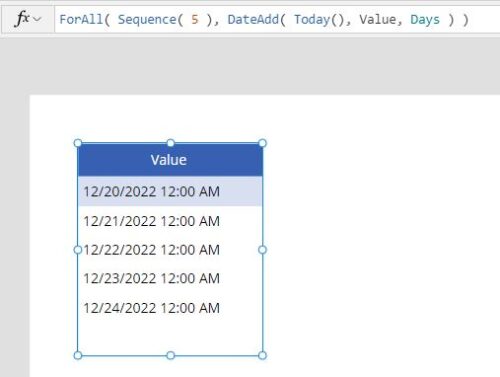Screen dimensions: 500x377
Task: Click the Days unit in the formula
Action: point(425,20)
